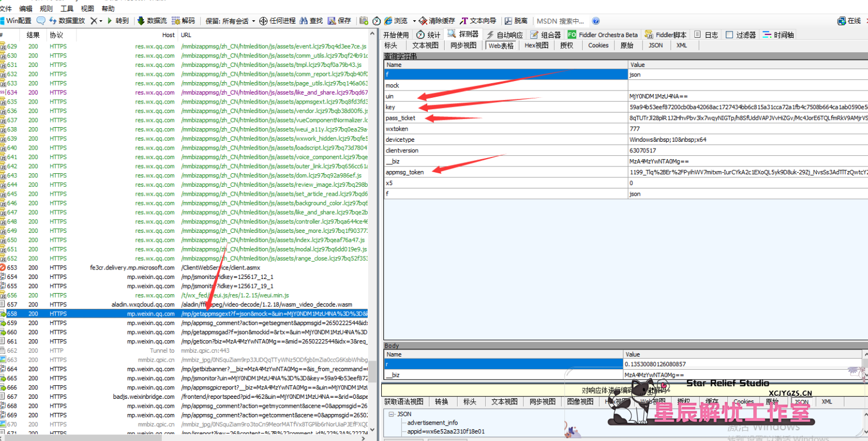Screen dimensions: 868x441
Task: Click the Go (转到) play icon
Action: (x=110, y=21)
